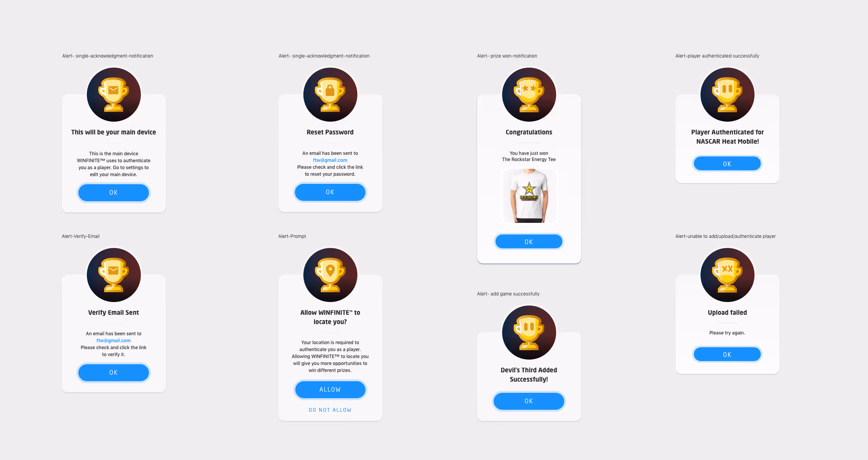The image size is (868, 460).
Task: Click the location pin trophy icon
Action: pyautogui.click(x=330, y=275)
